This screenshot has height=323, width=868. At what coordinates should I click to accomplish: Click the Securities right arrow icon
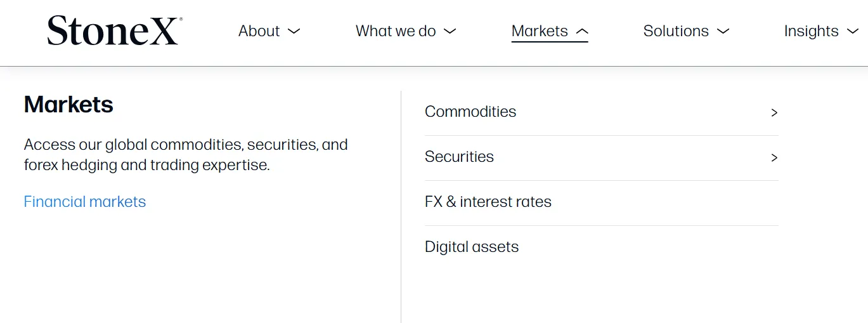click(774, 157)
